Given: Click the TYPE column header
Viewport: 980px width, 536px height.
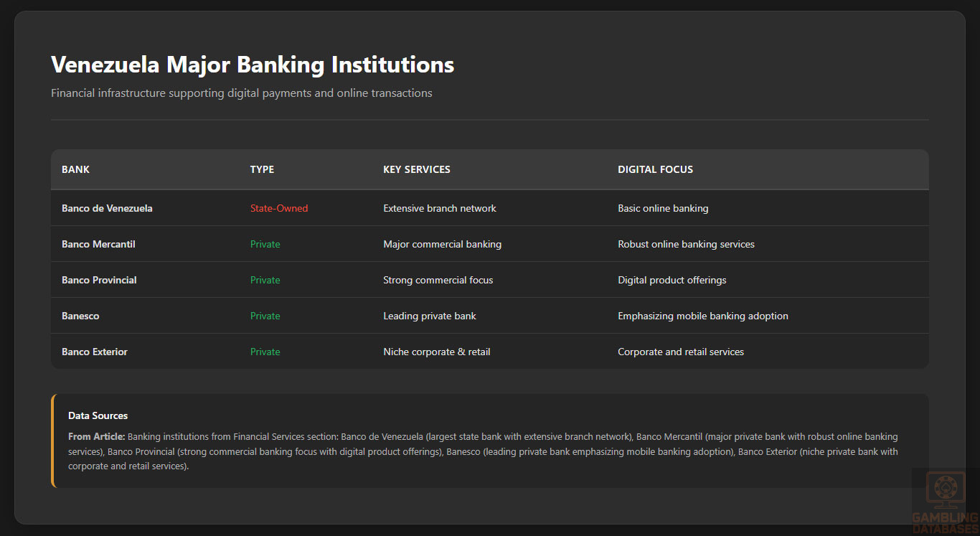Looking at the screenshot, I should [x=262, y=169].
